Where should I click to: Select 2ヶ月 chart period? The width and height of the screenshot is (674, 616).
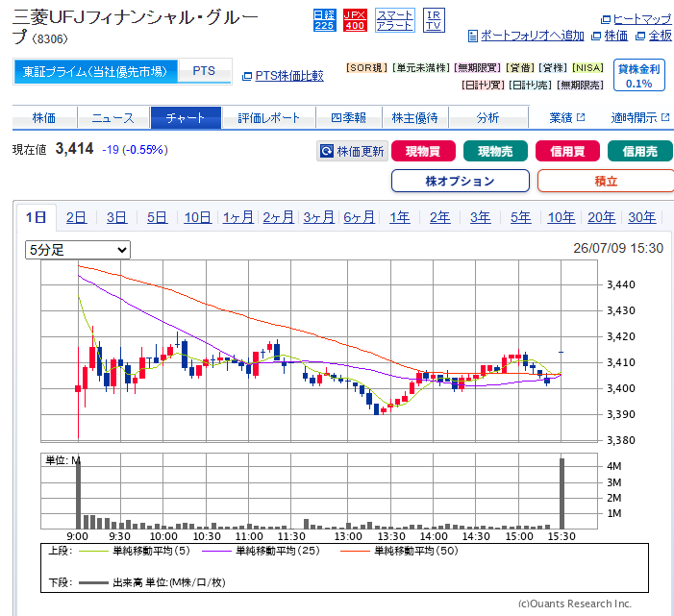coord(279,217)
